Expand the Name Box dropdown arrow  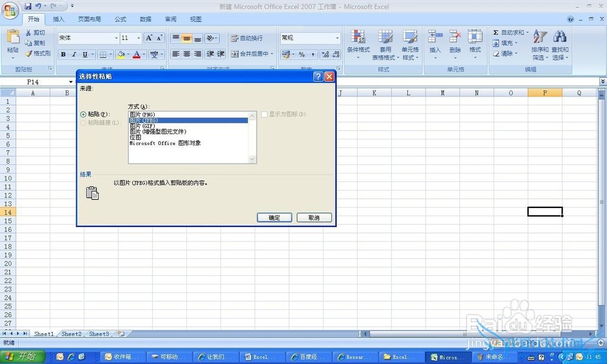[71, 82]
